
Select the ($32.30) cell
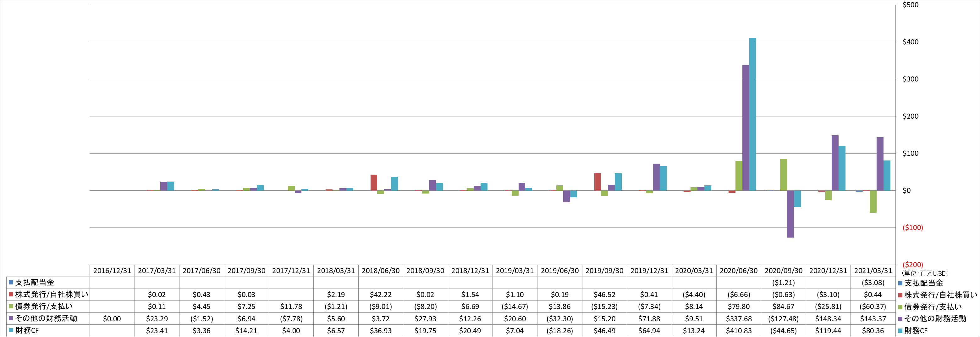(560, 319)
